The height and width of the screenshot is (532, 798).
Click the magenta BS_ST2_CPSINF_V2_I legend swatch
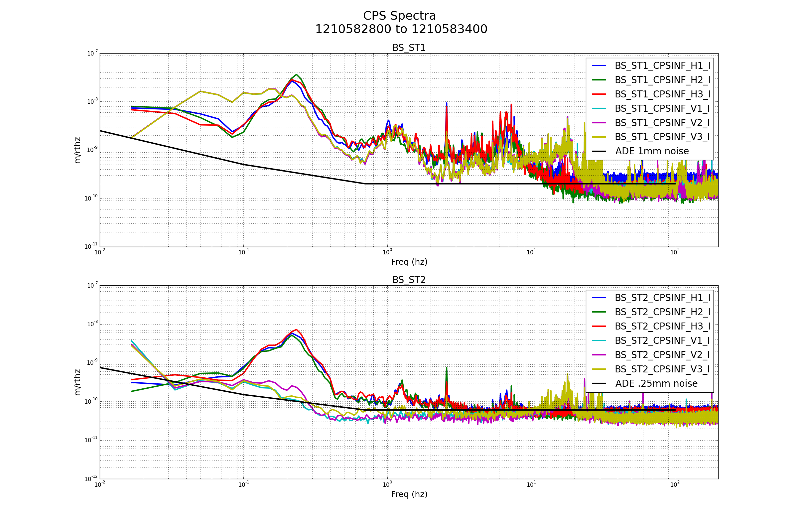pos(599,355)
